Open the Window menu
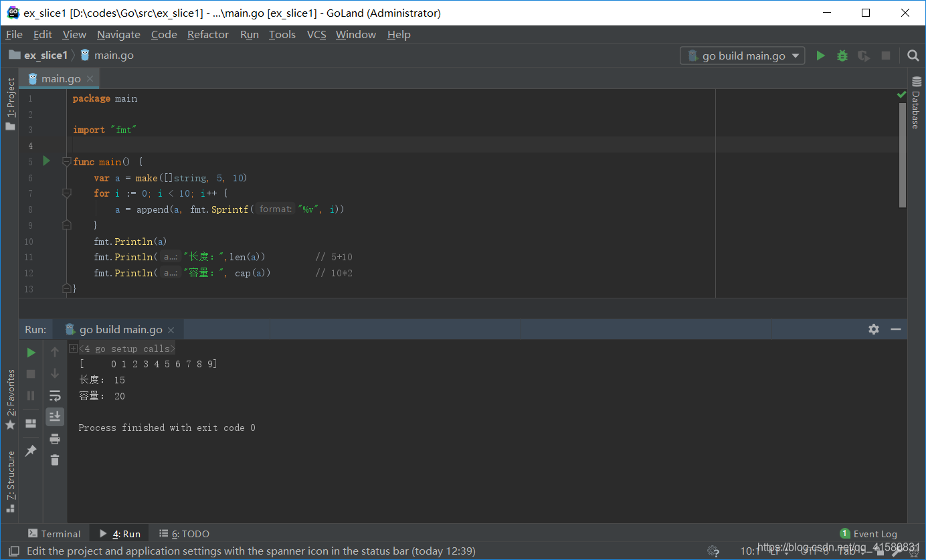 [x=356, y=34]
